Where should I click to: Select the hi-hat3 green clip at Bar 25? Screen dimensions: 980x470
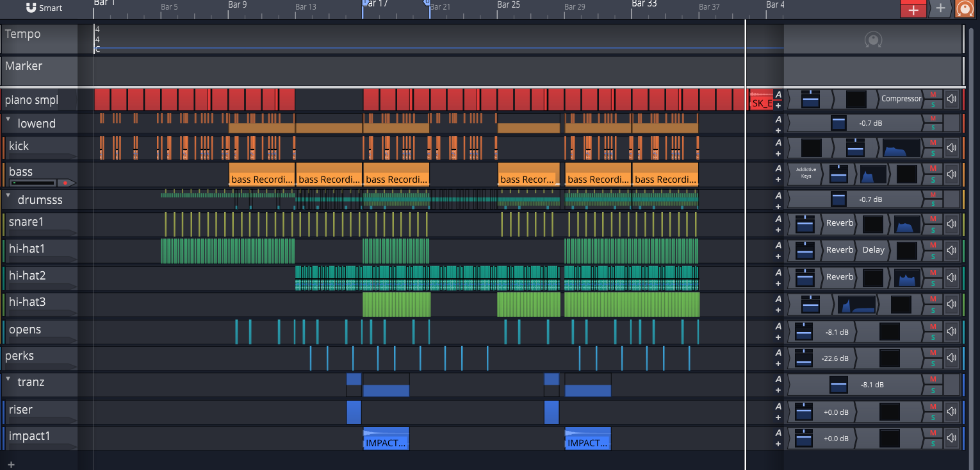528,305
